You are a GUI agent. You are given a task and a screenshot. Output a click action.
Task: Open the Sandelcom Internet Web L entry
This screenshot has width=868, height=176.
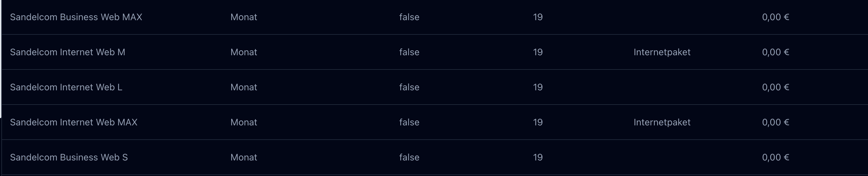click(x=66, y=87)
